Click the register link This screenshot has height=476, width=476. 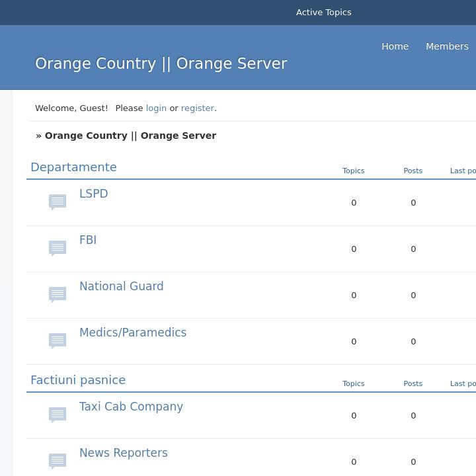click(198, 108)
